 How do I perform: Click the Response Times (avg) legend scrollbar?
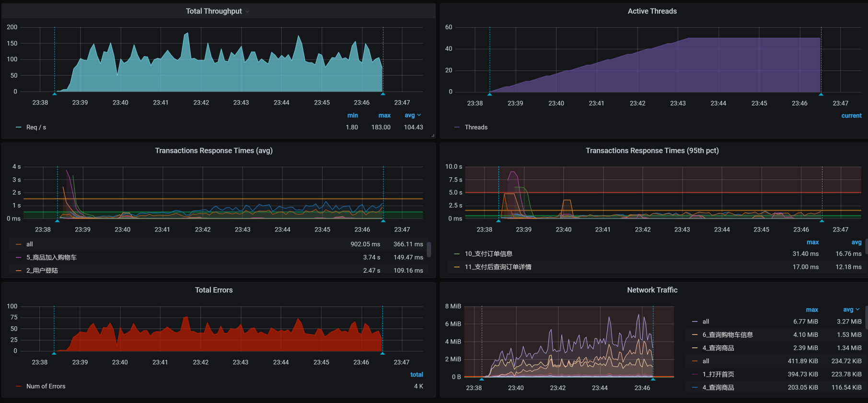429,249
